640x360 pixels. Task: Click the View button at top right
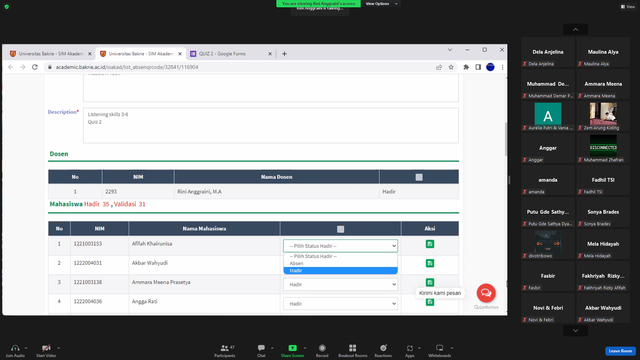(628, 7)
